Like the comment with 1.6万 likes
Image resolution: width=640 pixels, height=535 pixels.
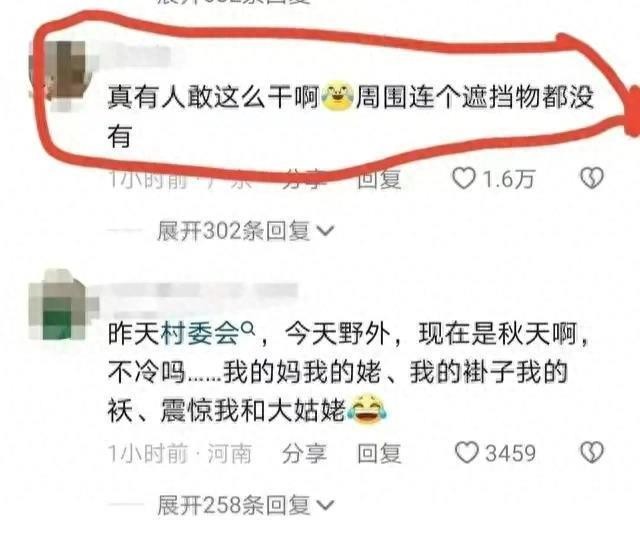coord(464,179)
